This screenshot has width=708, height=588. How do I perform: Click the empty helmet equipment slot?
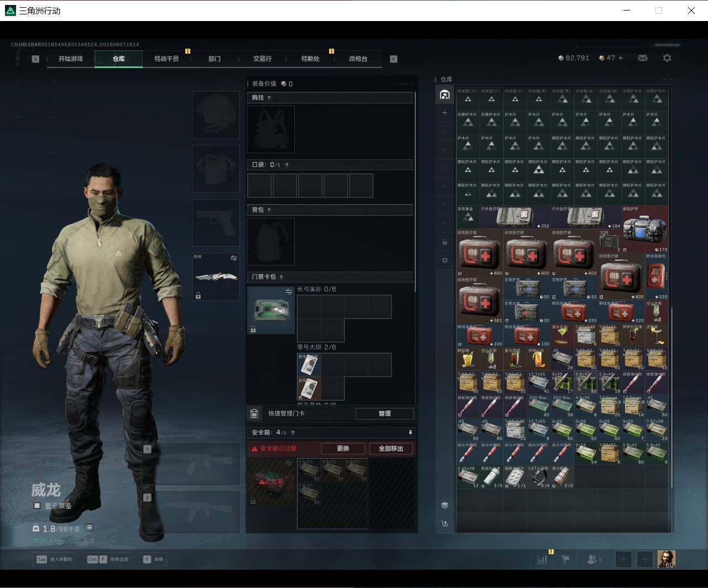[216, 115]
